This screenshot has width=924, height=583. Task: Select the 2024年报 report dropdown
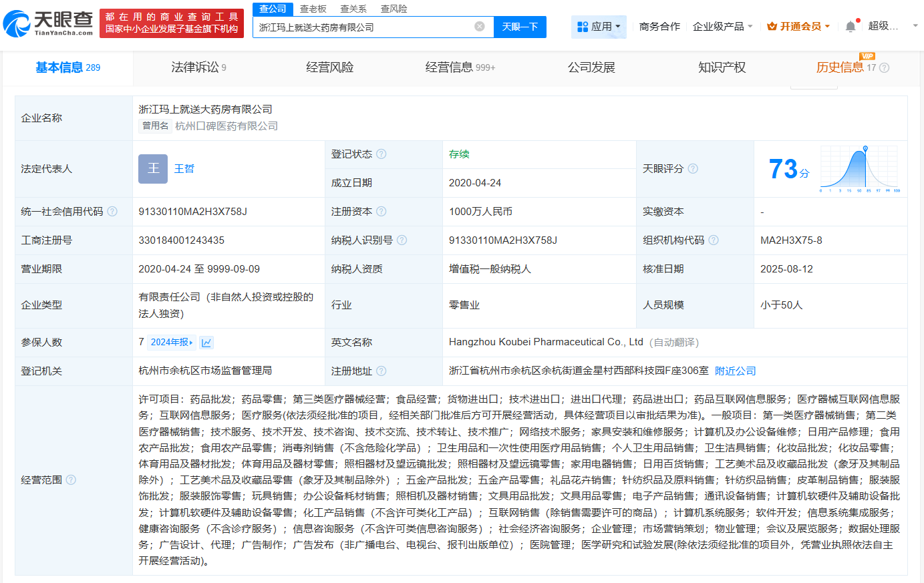coord(171,343)
